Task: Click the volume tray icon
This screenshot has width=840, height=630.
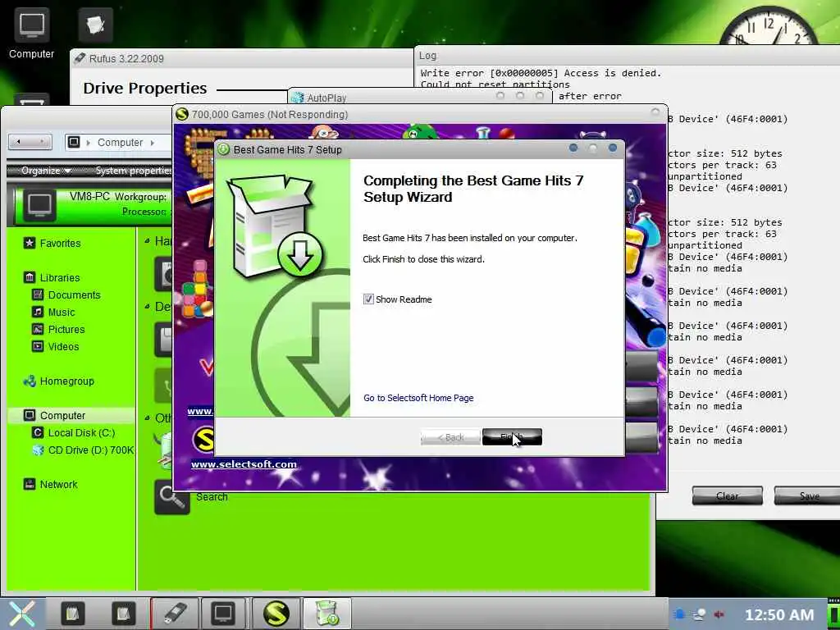Action: click(719, 614)
